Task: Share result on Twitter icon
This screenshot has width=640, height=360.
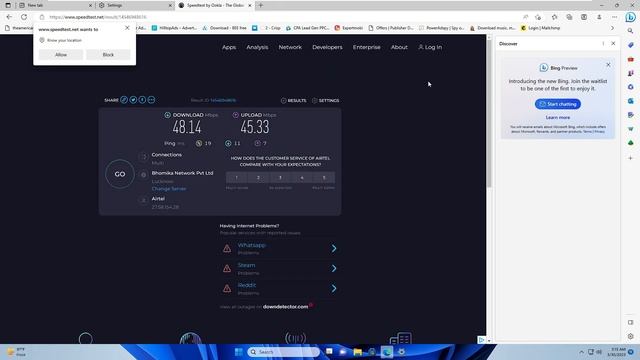Action: [x=133, y=100]
